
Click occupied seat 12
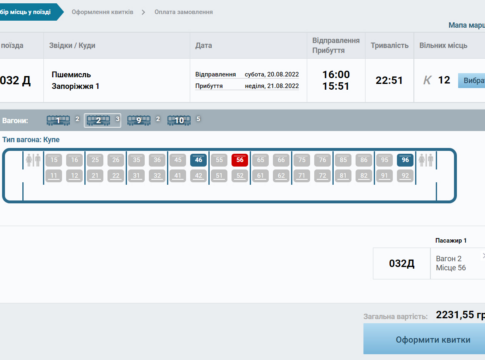tap(74, 176)
